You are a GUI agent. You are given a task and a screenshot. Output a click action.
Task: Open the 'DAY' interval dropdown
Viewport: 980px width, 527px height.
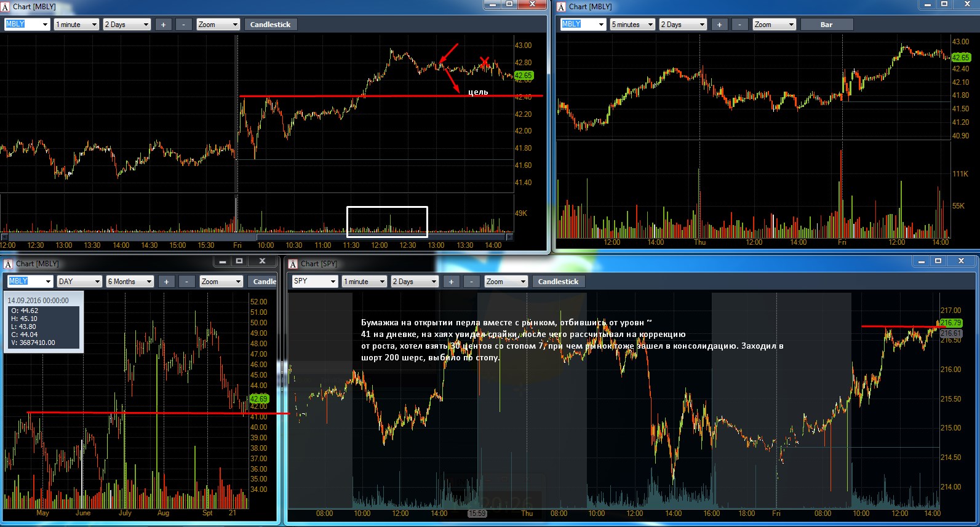pos(79,282)
